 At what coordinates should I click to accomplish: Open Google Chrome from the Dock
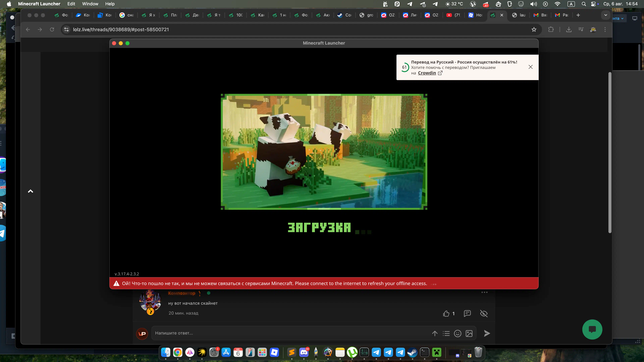click(177, 352)
